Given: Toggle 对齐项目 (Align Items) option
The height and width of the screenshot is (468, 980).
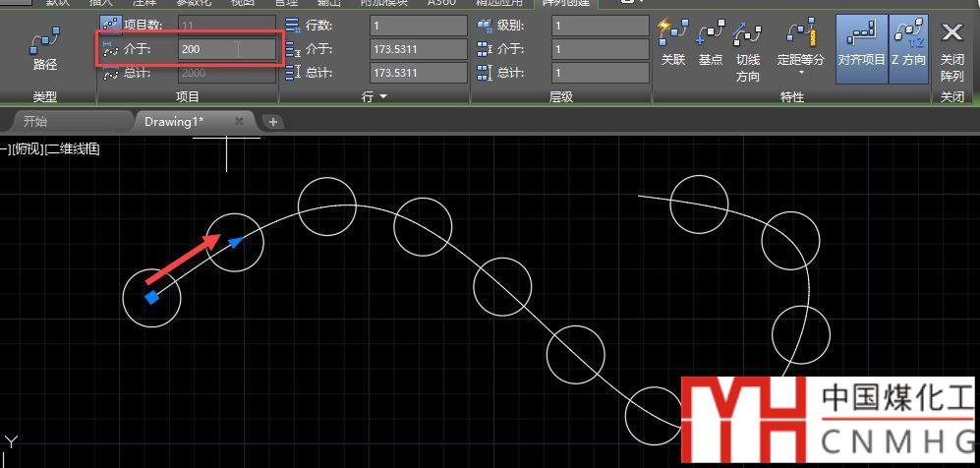Looking at the screenshot, I should click(x=861, y=41).
